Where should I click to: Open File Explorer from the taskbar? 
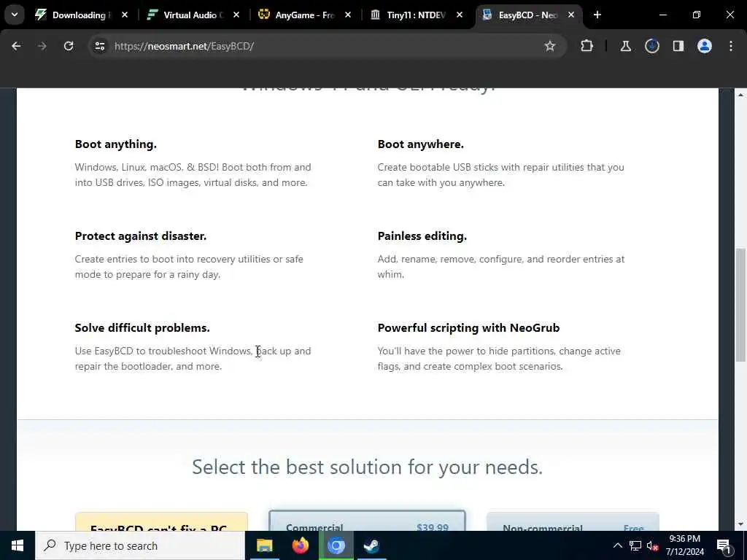pos(264,545)
